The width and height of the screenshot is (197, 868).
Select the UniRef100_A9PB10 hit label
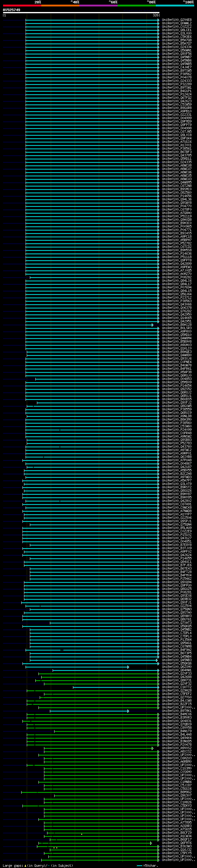click(177, 111)
